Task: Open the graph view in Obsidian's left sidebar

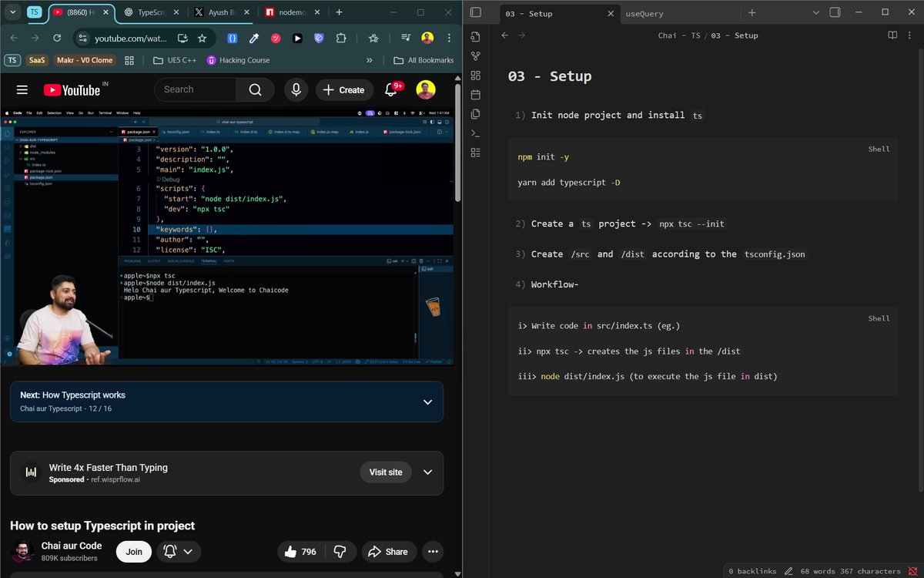Action: [475, 55]
